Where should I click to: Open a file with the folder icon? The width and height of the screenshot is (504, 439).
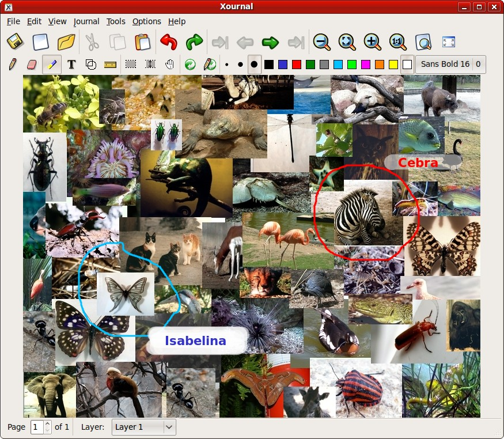(x=67, y=42)
